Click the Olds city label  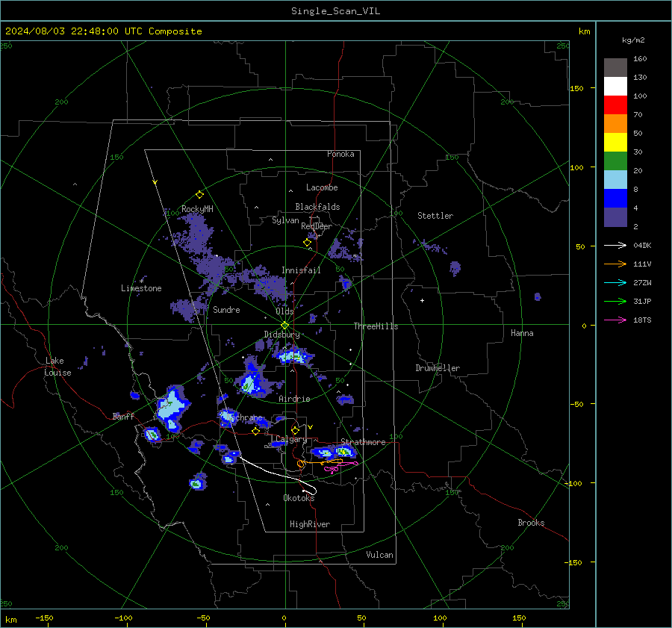(284, 311)
